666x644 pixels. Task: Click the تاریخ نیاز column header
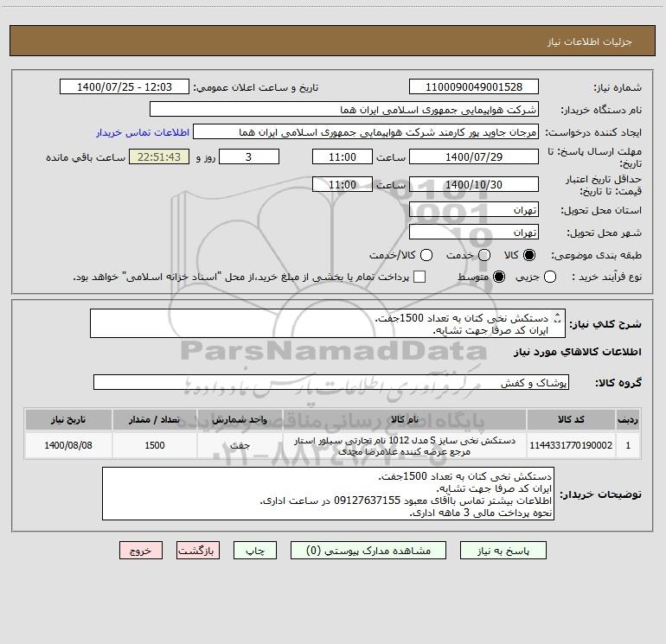(68, 419)
